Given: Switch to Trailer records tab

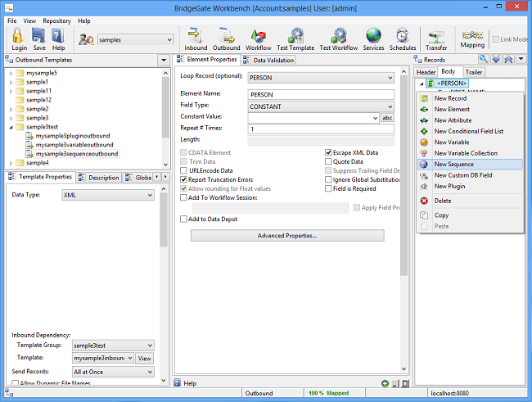Looking at the screenshot, I should [474, 72].
